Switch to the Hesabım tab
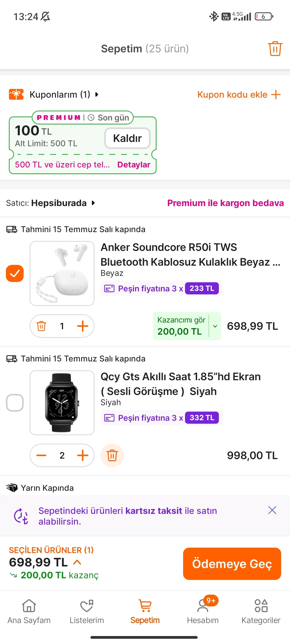 coord(203,612)
